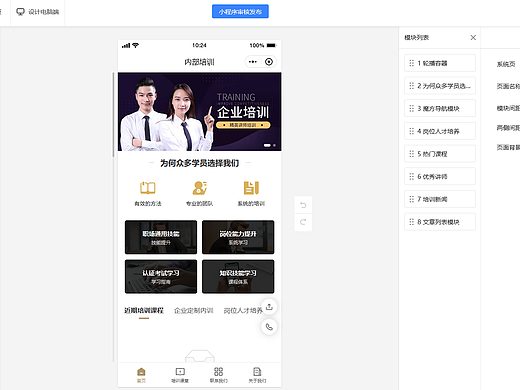Click the floating share icon

269,307
